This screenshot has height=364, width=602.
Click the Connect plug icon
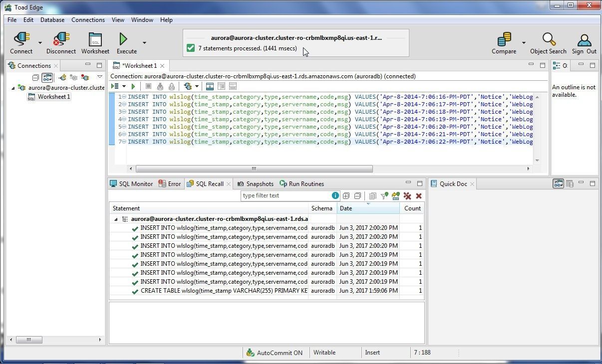[x=21, y=39]
